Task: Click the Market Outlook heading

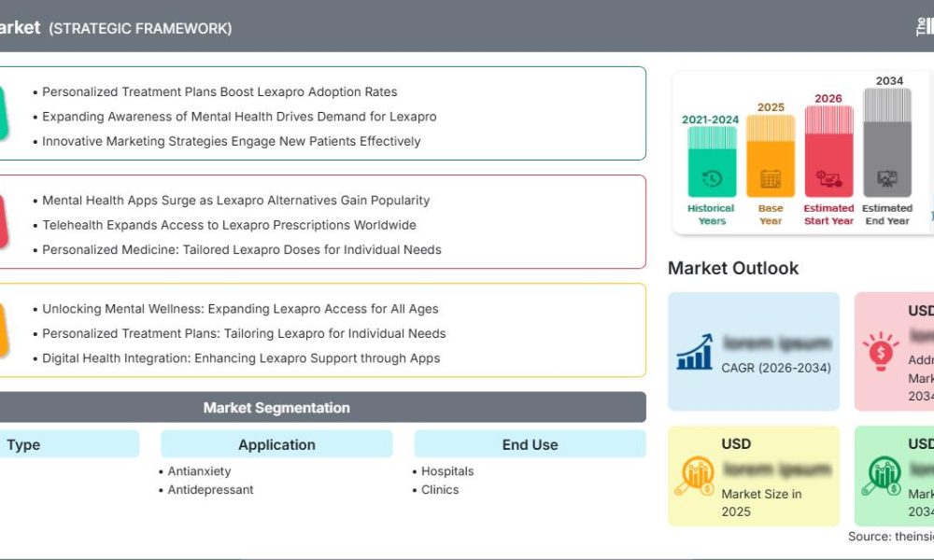Action: point(733,268)
